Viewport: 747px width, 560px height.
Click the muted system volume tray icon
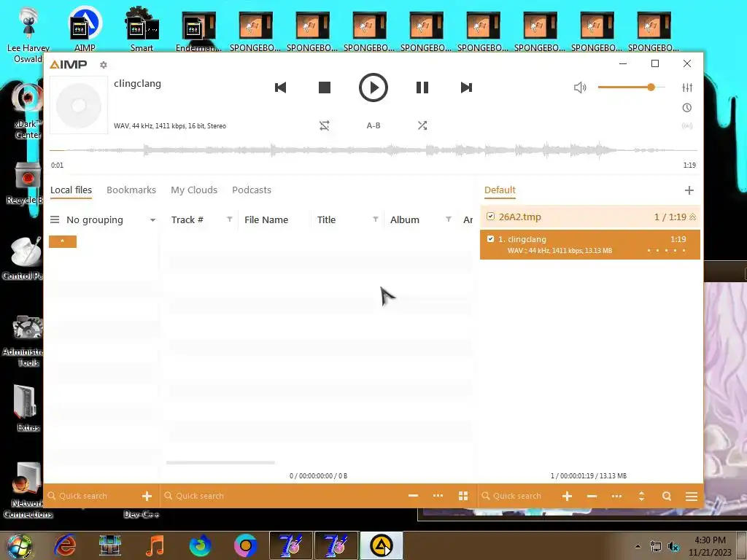coord(673,546)
